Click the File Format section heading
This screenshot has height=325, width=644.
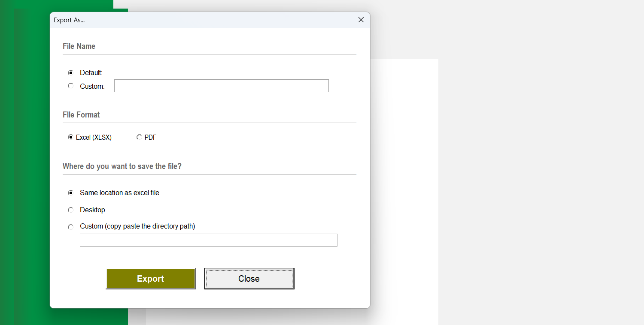[81, 115]
